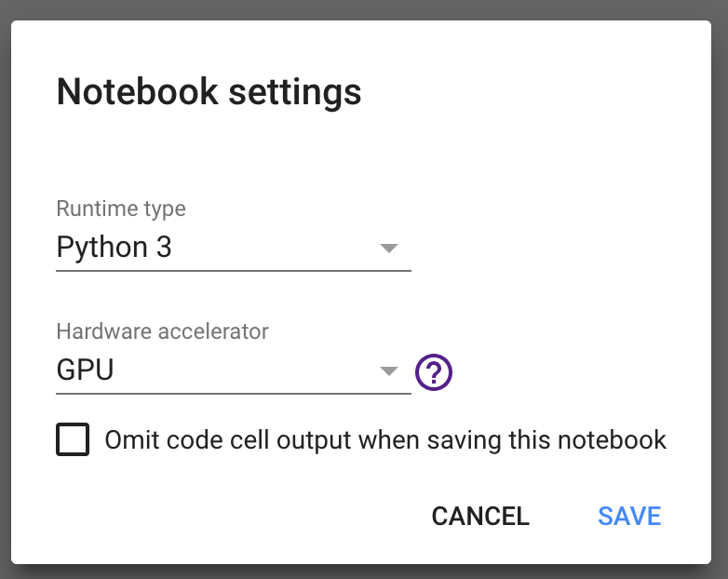This screenshot has width=728, height=579.
Task: Click blank space between Python 3 and its arrow
Action: point(279,249)
